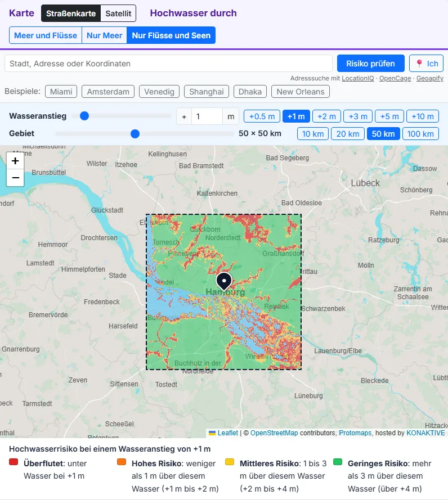The width and height of the screenshot is (448, 500).
Task: Open the OpenCage link
Action: [x=395, y=78]
